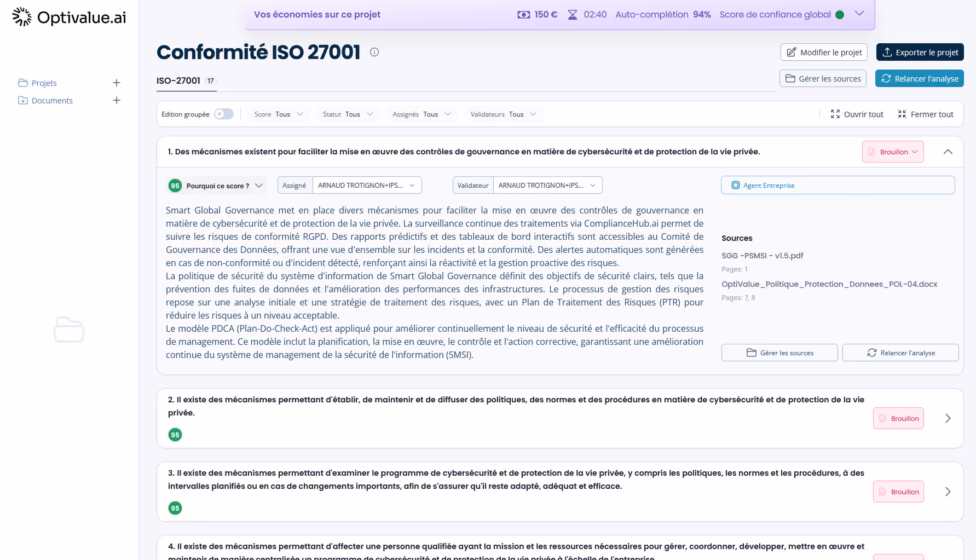Click the answer text of item 1
Image resolution: width=976 pixels, height=560 pixels.
point(435,282)
